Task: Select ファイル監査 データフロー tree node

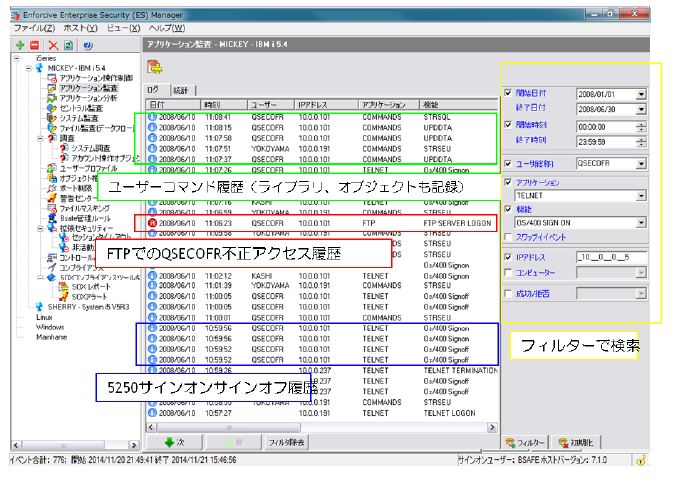Action: [x=98, y=128]
